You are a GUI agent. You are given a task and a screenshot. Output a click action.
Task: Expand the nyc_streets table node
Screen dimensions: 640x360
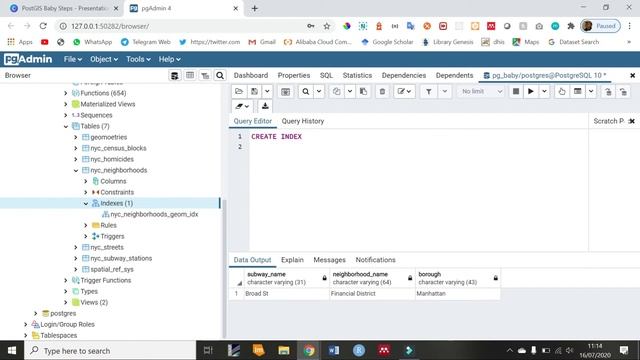point(76,247)
